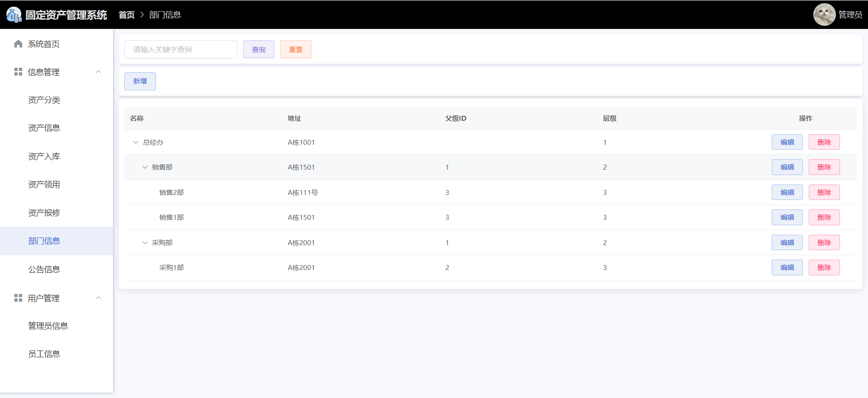Click the 管理员 user name label
The width and height of the screenshot is (868, 398).
[x=850, y=15]
